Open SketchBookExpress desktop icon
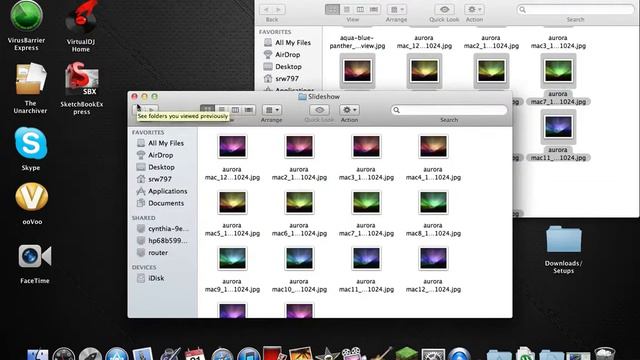The width and height of the screenshot is (640, 360). pos(82,80)
